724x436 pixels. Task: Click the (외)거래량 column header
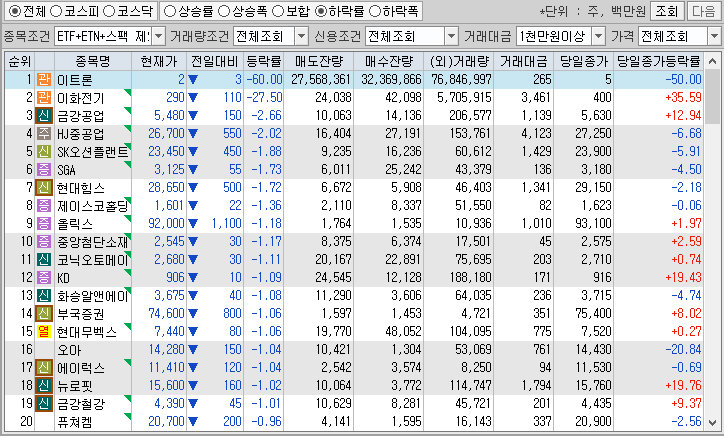[x=459, y=61]
